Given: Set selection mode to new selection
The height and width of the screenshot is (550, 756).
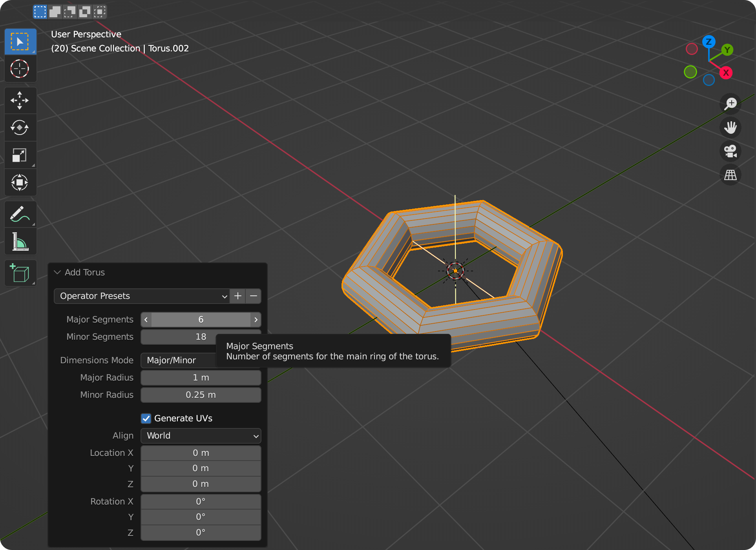Looking at the screenshot, I should tap(40, 12).
